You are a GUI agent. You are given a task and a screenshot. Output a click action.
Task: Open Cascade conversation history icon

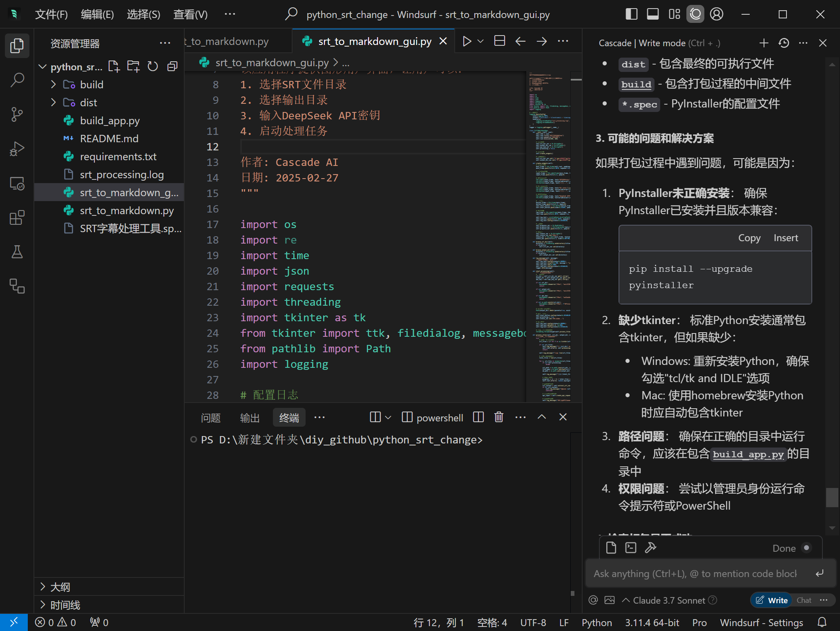(784, 43)
